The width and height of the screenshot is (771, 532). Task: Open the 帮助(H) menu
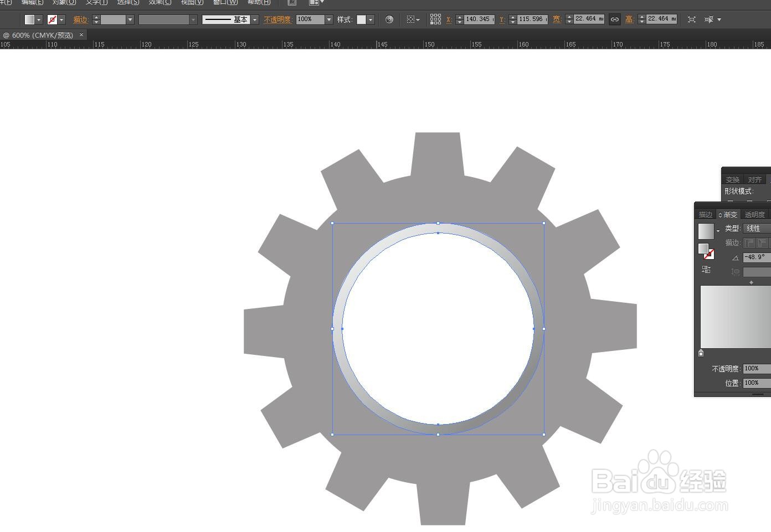259,2
